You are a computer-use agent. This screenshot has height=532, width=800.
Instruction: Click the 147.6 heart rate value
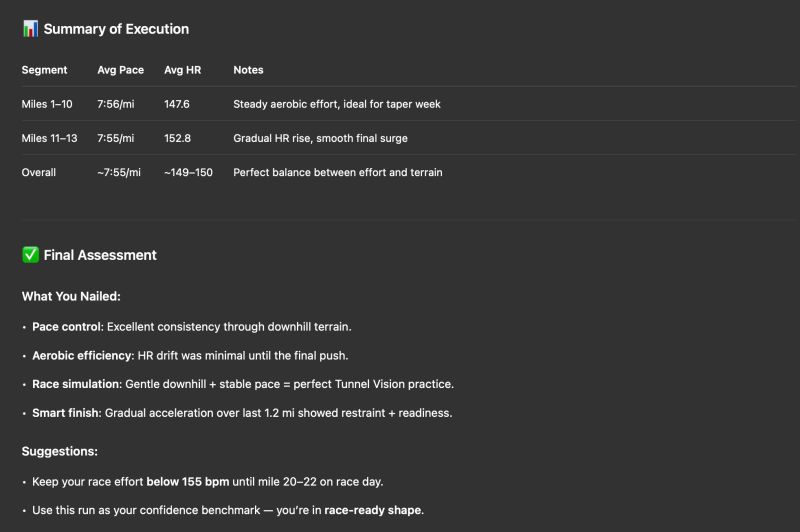(177, 104)
